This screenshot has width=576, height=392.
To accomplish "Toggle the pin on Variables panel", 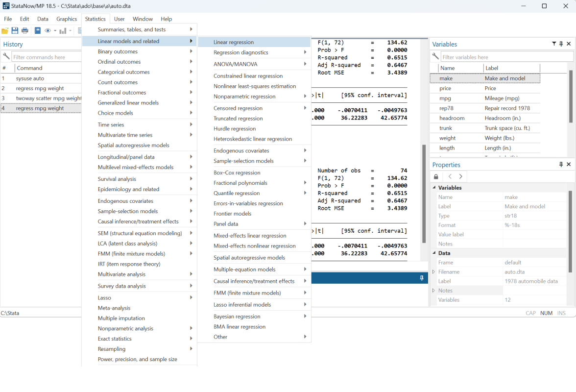I will tap(561, 44).
